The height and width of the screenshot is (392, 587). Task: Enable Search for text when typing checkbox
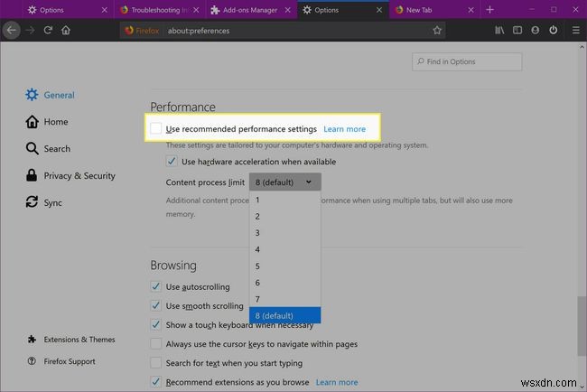tap(155, 363)
